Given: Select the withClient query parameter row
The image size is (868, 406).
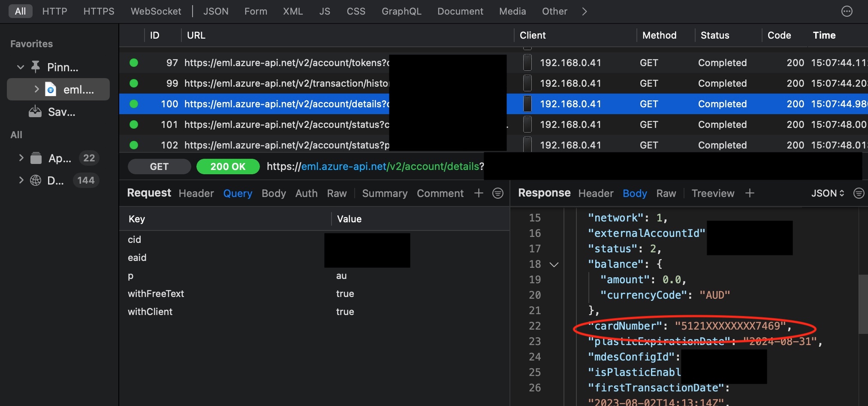Looking at the screenshot, I should [314, 312].
